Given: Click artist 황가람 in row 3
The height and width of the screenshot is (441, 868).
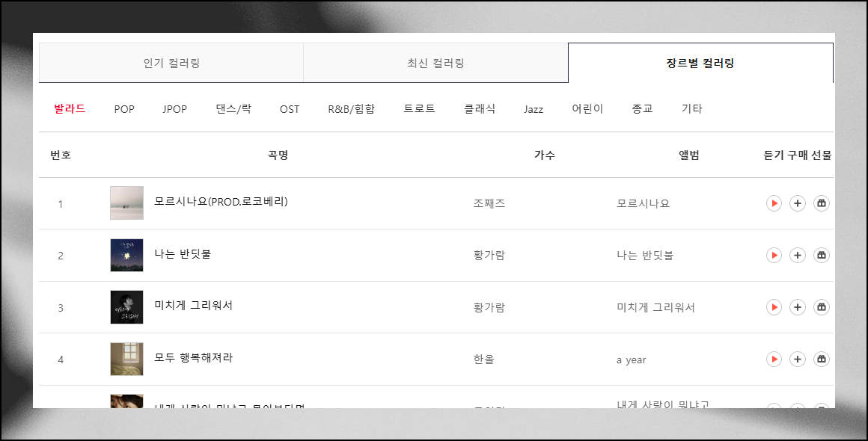Looking at the screenshot, I should coord(489,307).
